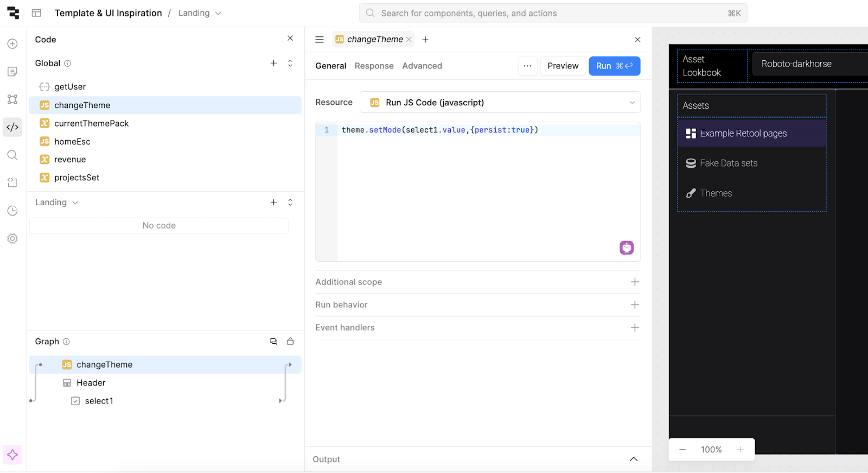Viewport: 868px width, 473px height.
Task: Open the Component tree sidebar icon
Action: (12, 99)
